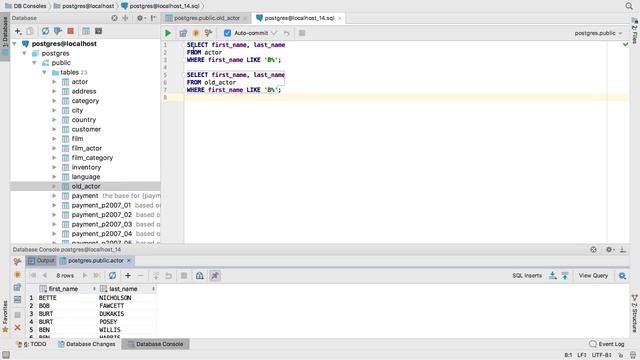This screenshot has width=640, height=360.
Task: Toggle the Pin Tab icon in results toolbar
Action: pos(215,276)
